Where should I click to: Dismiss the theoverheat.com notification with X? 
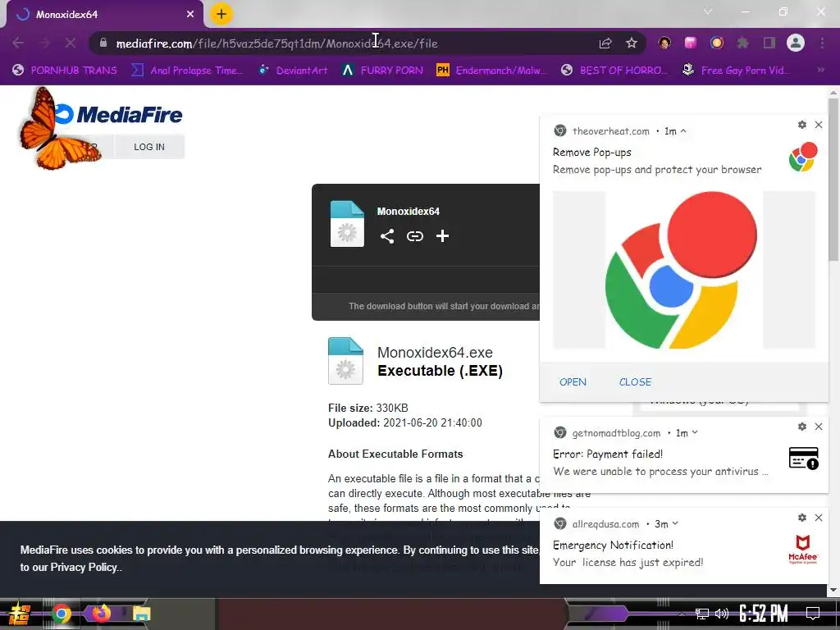819,125
